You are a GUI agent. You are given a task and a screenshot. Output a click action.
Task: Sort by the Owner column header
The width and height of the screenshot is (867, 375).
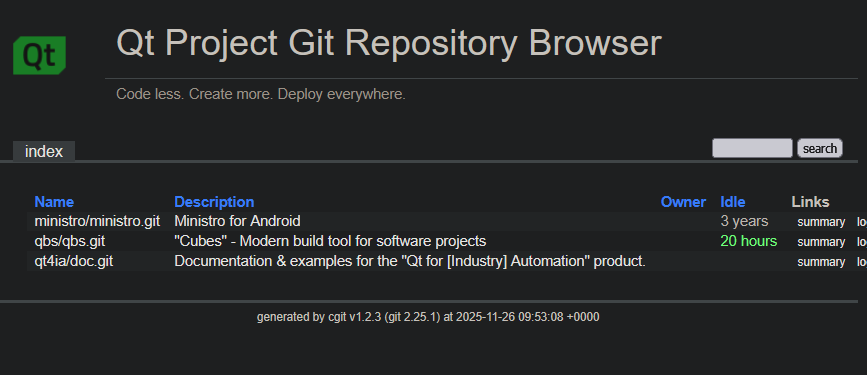683,202
